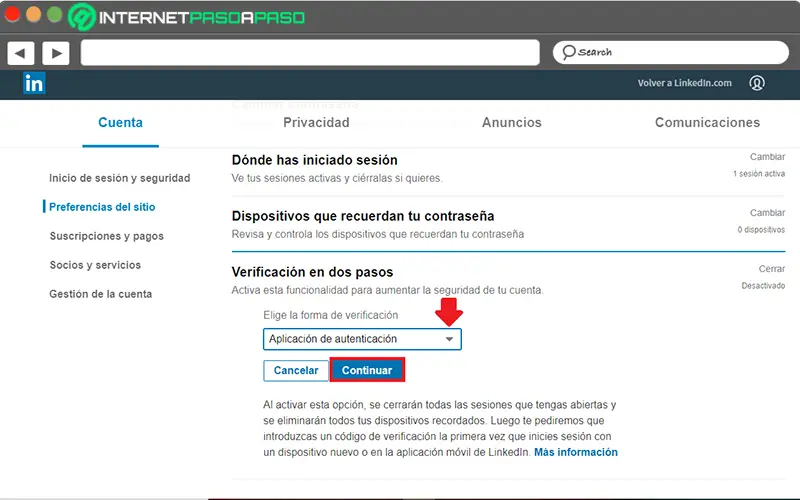800x500 pixels.
Task: Click the magnifier icon in search box
Action: pos(568,52)
